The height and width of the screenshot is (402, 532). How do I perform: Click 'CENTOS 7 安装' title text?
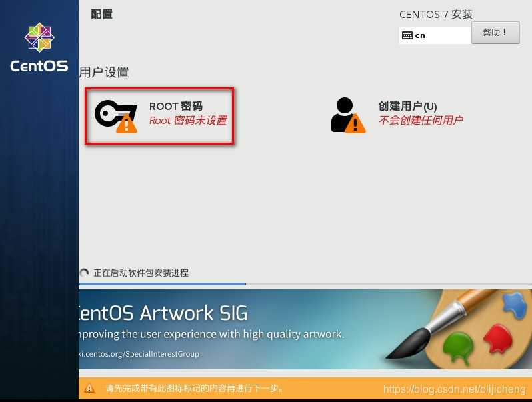[435, 15]
